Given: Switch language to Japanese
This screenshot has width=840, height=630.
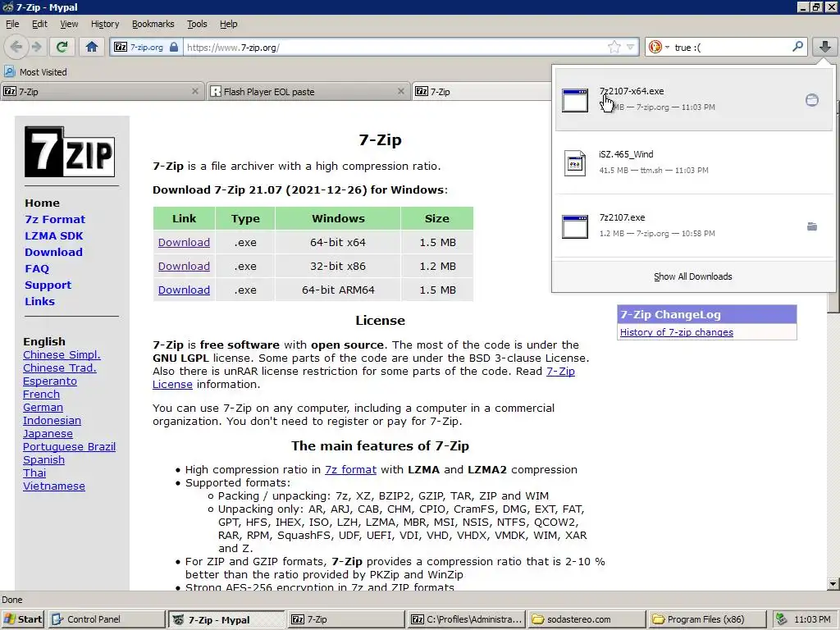Looking at the screenshot, I should pyautogui.click(x=48, y=434).
